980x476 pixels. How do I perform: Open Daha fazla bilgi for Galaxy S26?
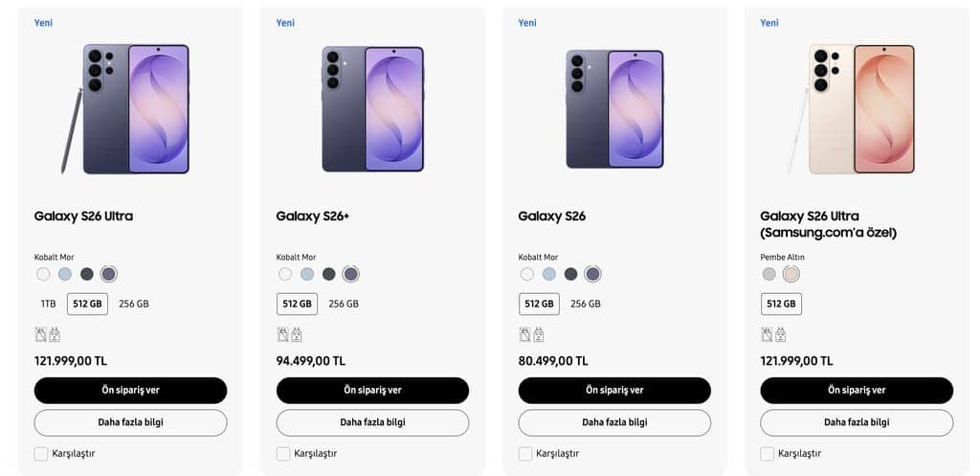pyautogui.click(x=614, y=422)
